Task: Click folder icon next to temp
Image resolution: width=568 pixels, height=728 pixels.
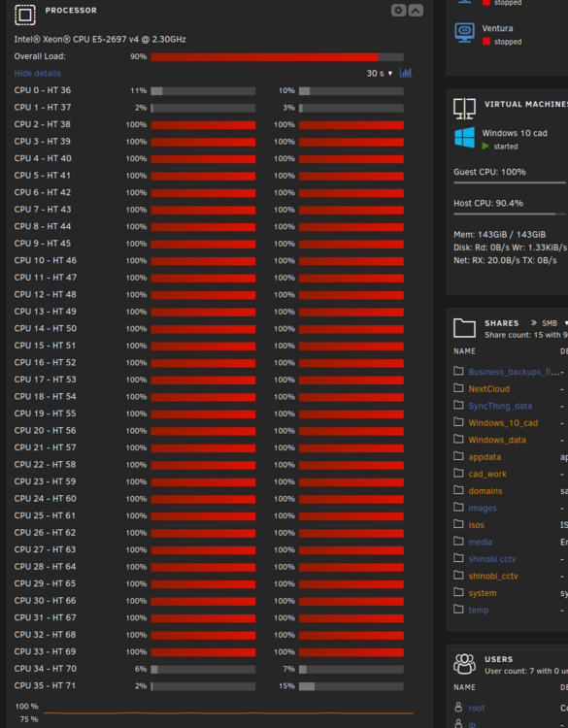Action: pos(458,609)
